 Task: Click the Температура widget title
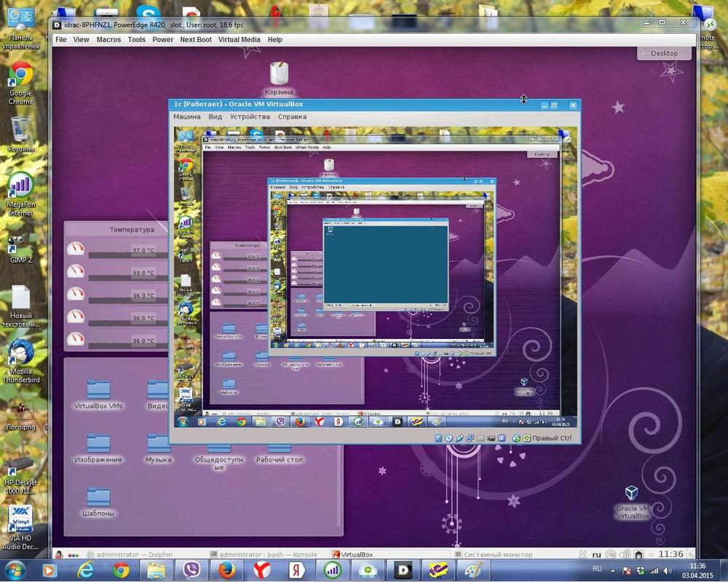point(132,229)
